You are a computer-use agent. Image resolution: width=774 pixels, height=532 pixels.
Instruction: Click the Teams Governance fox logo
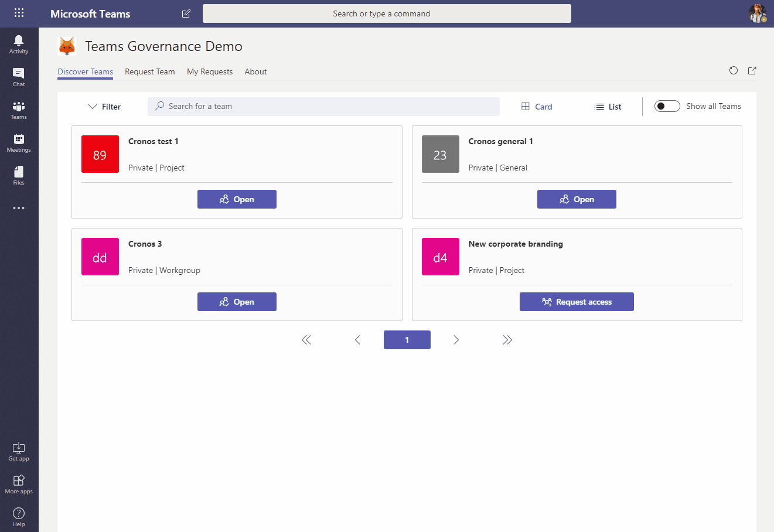(67, 46)
